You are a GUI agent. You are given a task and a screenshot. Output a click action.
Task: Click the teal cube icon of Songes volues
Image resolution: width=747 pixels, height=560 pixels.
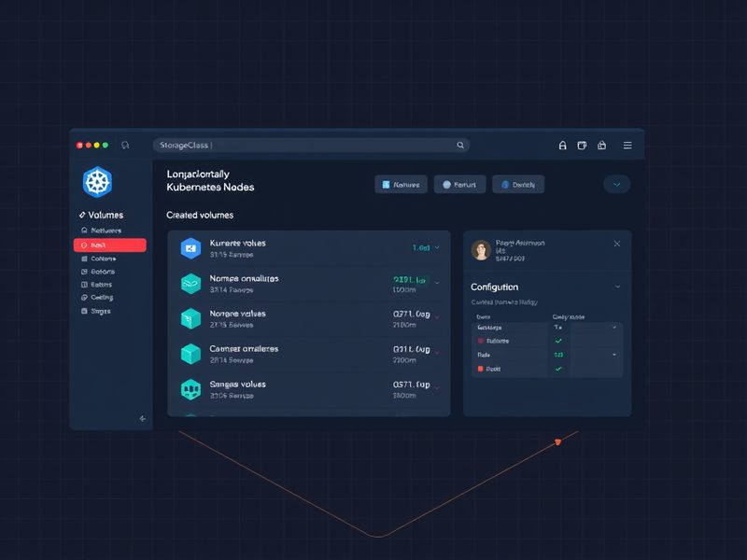point(190,389)
